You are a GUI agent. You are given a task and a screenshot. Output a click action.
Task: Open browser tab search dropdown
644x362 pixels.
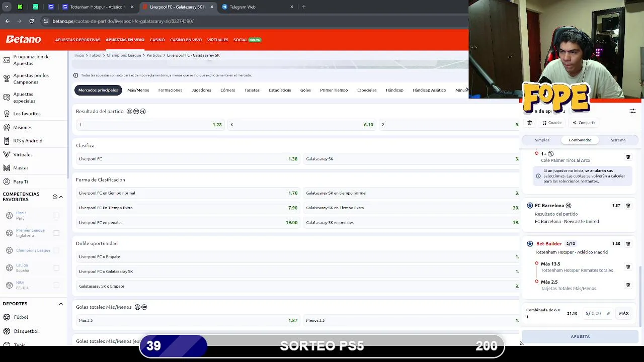(7, 7)
